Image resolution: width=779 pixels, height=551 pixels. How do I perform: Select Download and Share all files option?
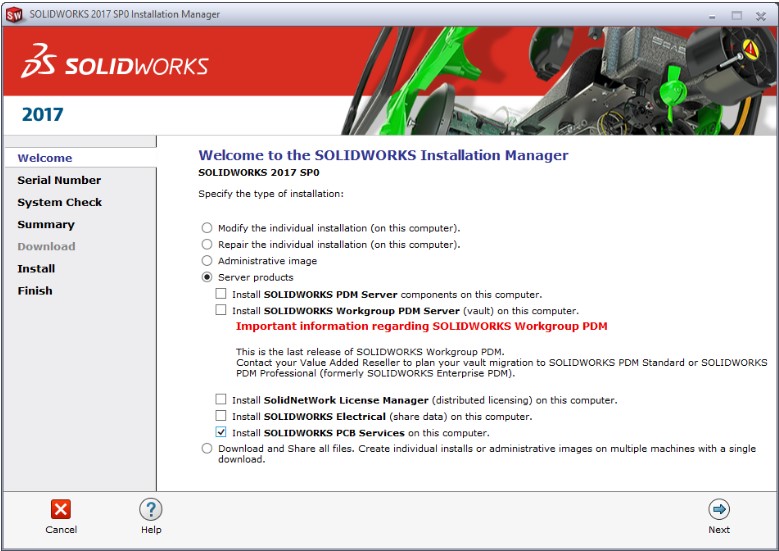207,449
